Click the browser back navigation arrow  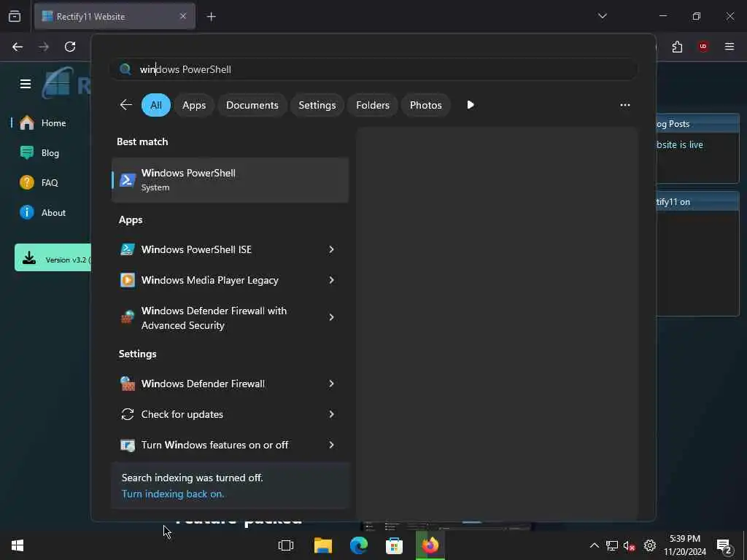click(18, 47)
